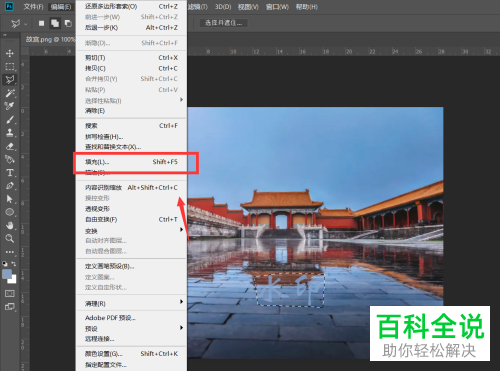Select the Path Selection arrow tool
500x371 pixels.
pos(10,199)
